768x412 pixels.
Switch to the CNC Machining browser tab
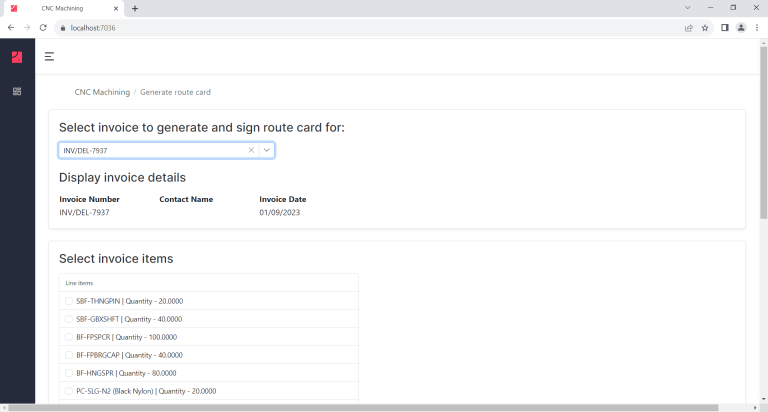(x=64, y=8)
